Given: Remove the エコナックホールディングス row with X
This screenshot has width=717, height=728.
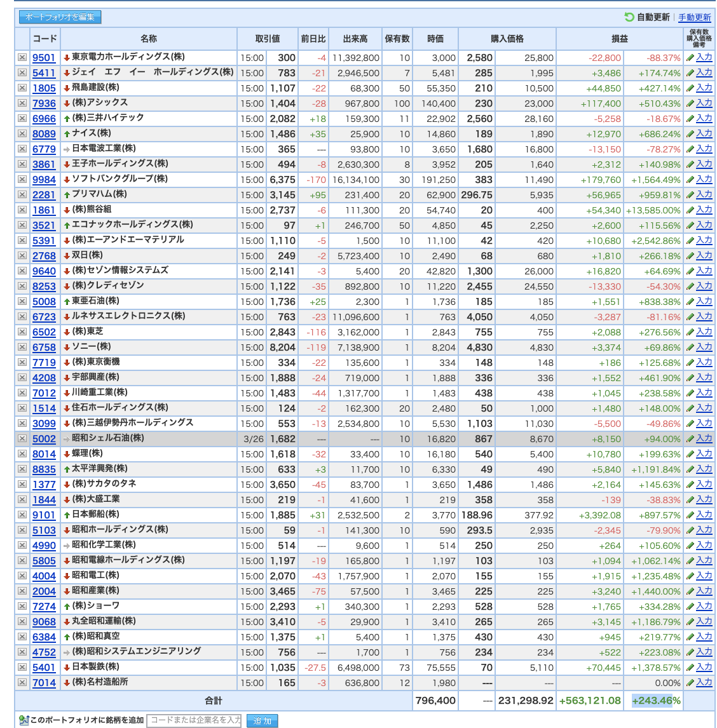Looking at the screenshot, I should (x=22, y=225).
